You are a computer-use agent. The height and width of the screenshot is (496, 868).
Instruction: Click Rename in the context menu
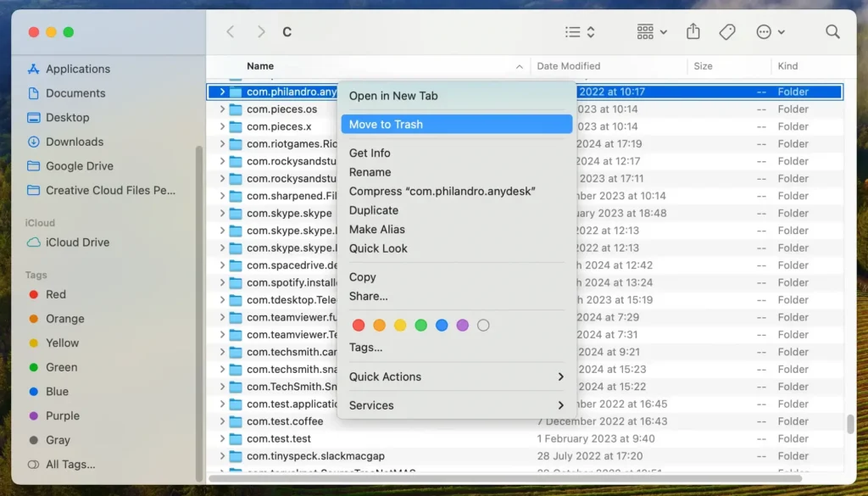pyautogui.click(x=370, y=172)
